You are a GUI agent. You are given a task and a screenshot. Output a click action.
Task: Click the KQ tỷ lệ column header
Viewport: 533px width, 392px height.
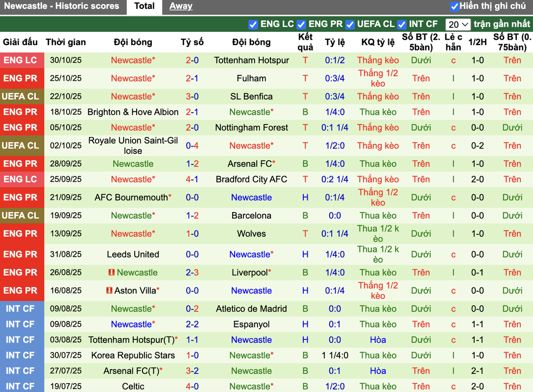tap(378, 42)
